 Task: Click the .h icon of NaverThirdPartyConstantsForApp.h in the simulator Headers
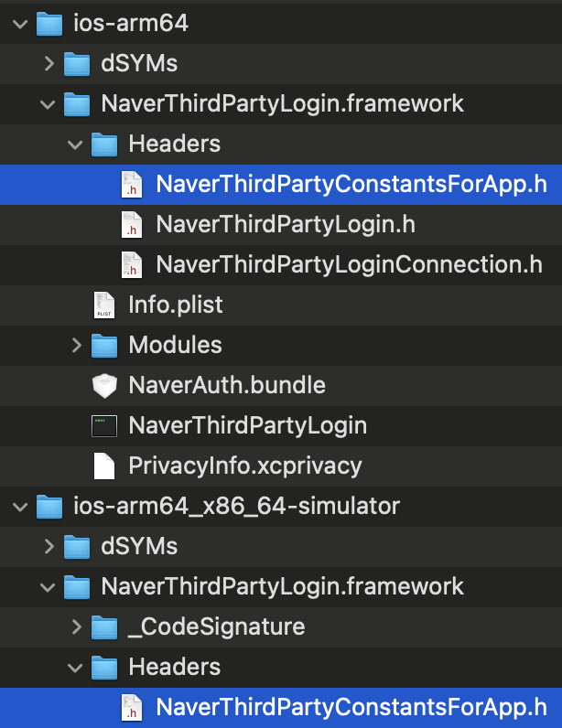click(132, 708)
